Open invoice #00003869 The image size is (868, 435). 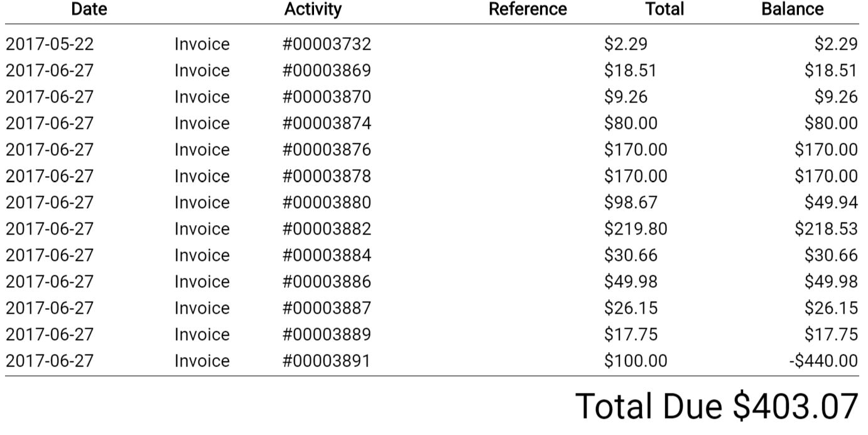tap(327, 70)
